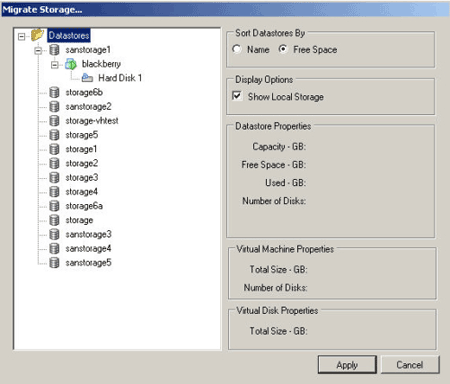Click the storage6b datastore icon
The width and height of the screenshot is (450, 384).
point(54,92)
